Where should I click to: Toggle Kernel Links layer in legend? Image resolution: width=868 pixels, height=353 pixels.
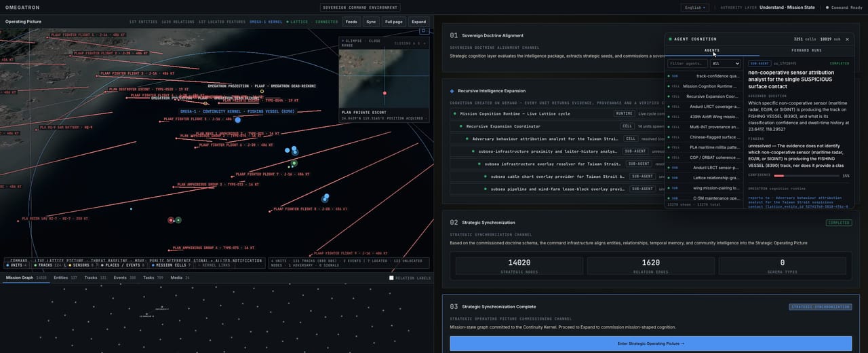(x=216, y=265)
